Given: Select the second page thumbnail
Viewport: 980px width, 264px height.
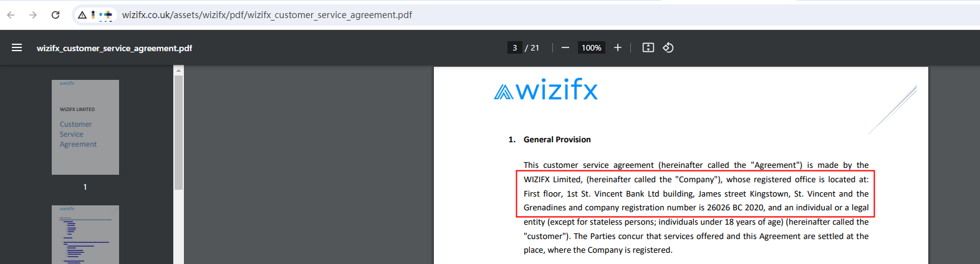Looking at the screenshot, I should click(85, 234).
